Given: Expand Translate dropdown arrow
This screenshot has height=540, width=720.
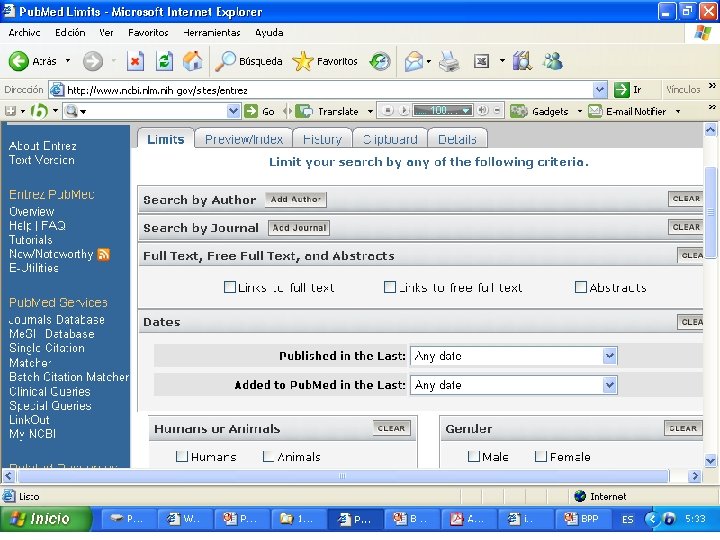Looking at the screenshot, I should 370,111.
